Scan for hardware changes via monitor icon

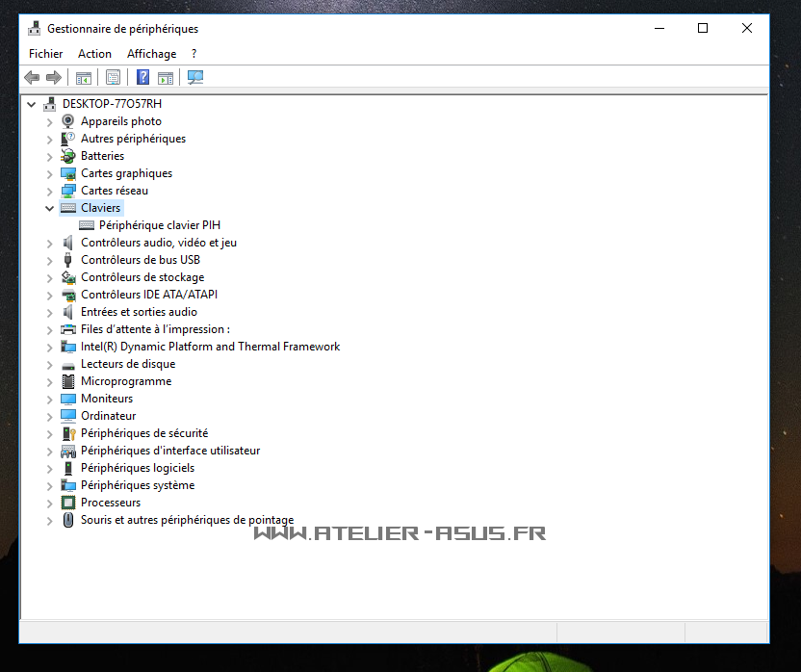pyautogui.click(x=195, y=78)
